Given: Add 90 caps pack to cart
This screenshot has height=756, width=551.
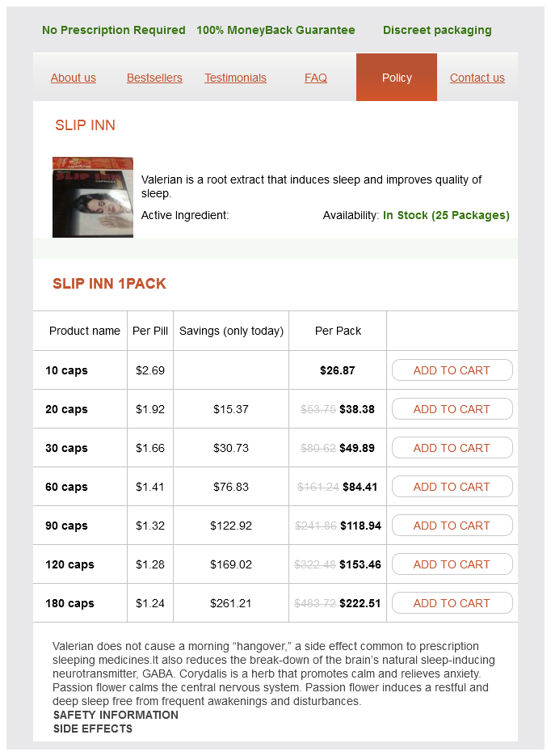Looking at the screenshot, I should point(452,526).
